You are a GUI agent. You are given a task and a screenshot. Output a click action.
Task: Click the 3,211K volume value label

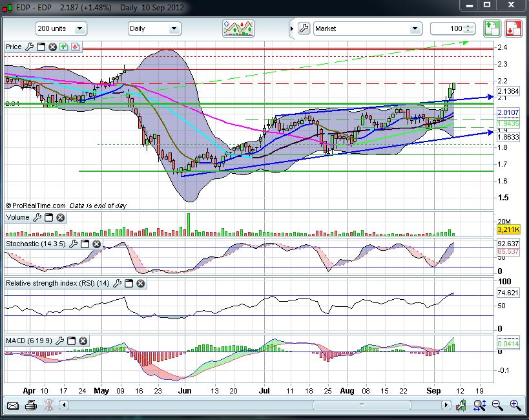[x=508, y=229]
